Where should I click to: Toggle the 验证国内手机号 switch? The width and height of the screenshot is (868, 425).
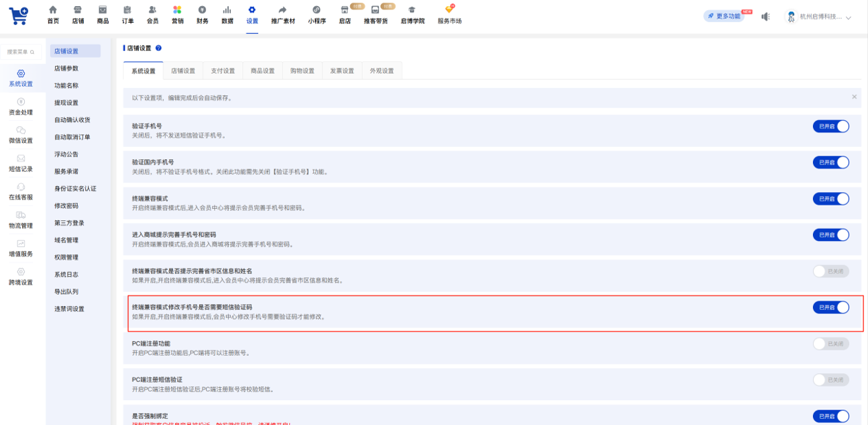click(x=831, y=162)
